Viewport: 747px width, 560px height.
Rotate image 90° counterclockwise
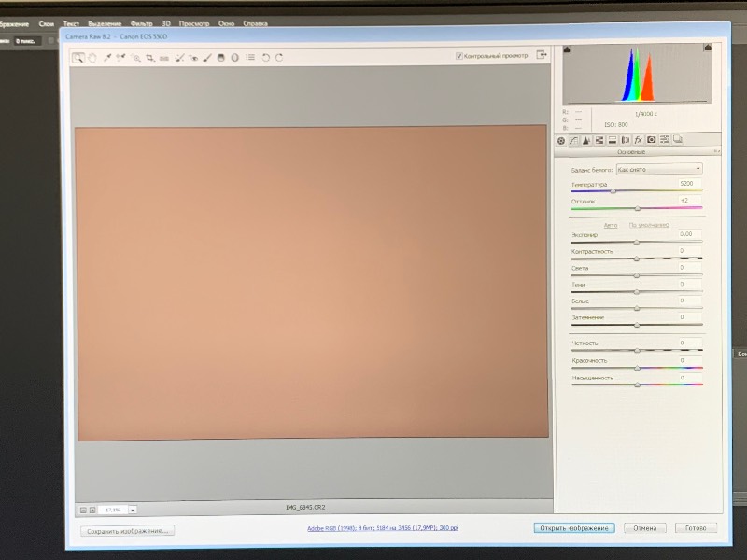click(x=266, y=58)
